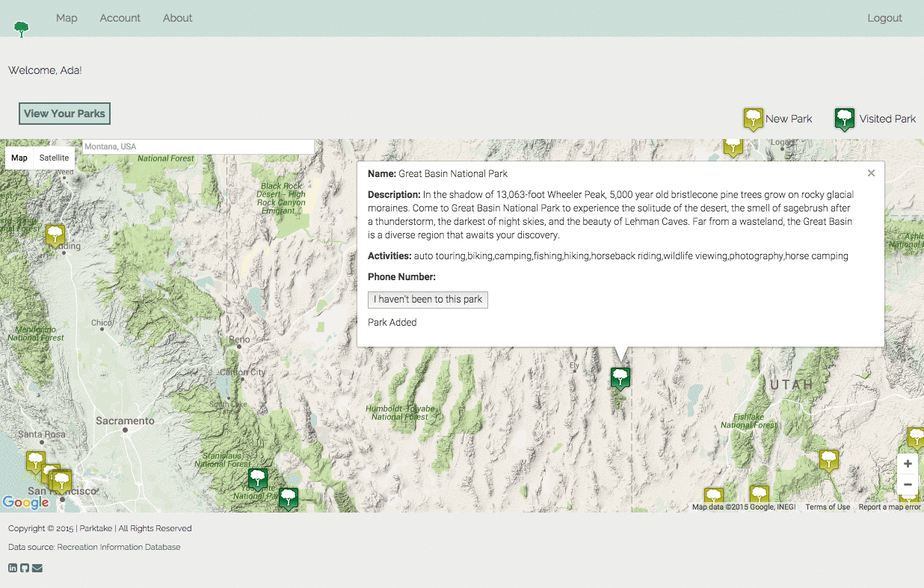Open the GitHub footer icon

click(24, 568)
